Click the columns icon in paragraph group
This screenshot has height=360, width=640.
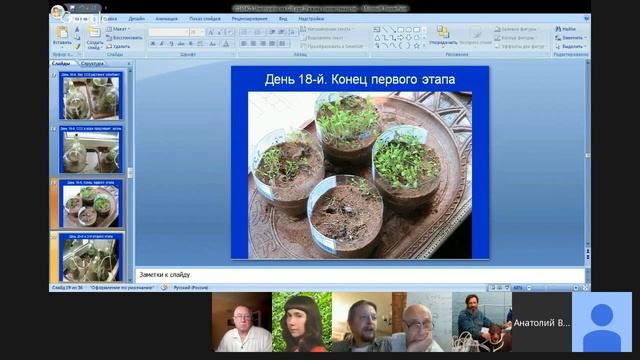[282, 44]
